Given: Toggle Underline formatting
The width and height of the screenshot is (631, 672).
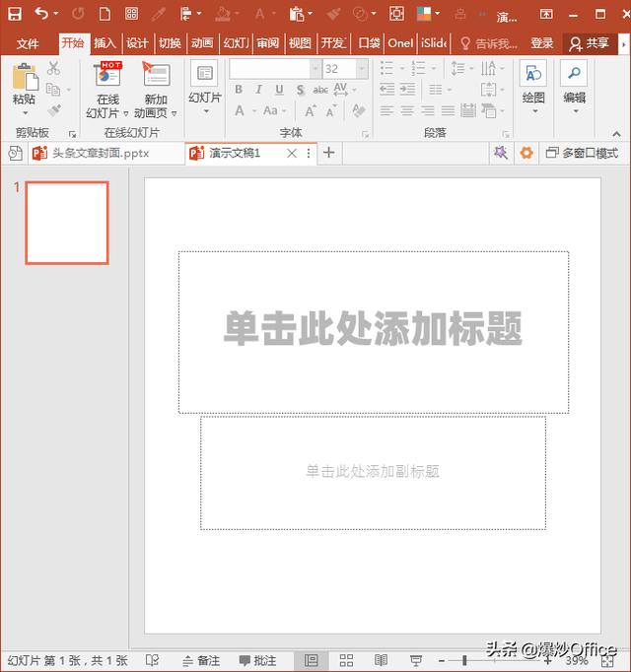Looking at the screenshot, I should [279, 90].
